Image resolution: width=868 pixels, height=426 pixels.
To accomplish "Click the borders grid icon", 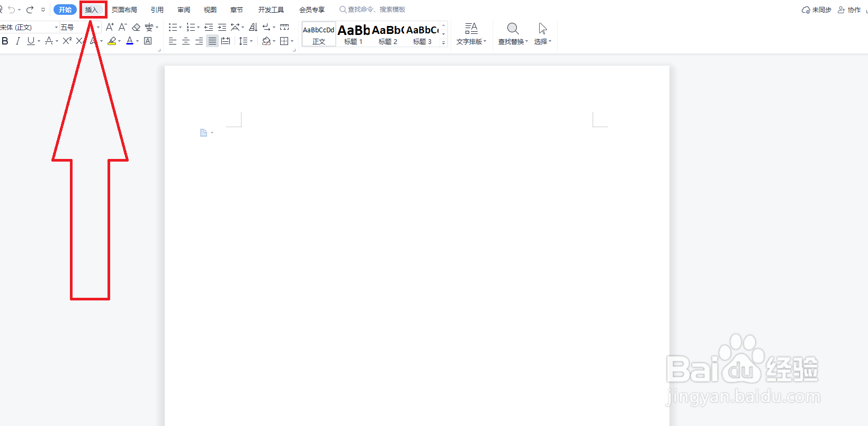I will coord(284,41).
